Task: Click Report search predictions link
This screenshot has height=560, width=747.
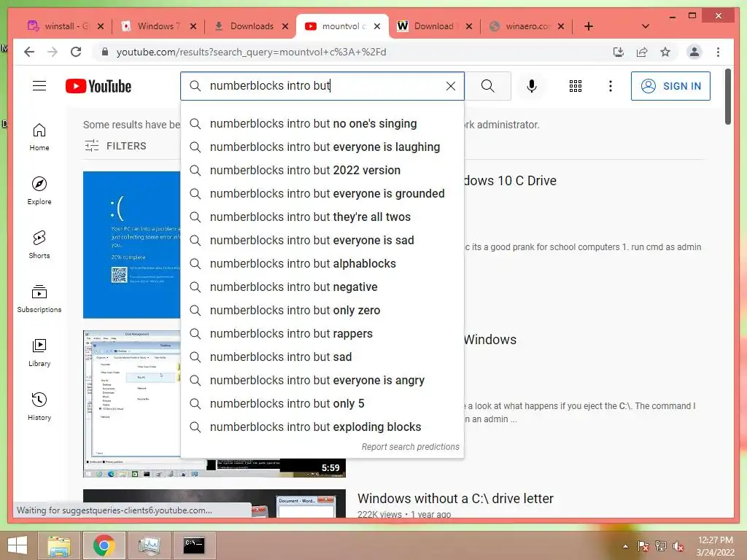Action: pos(410,447)
